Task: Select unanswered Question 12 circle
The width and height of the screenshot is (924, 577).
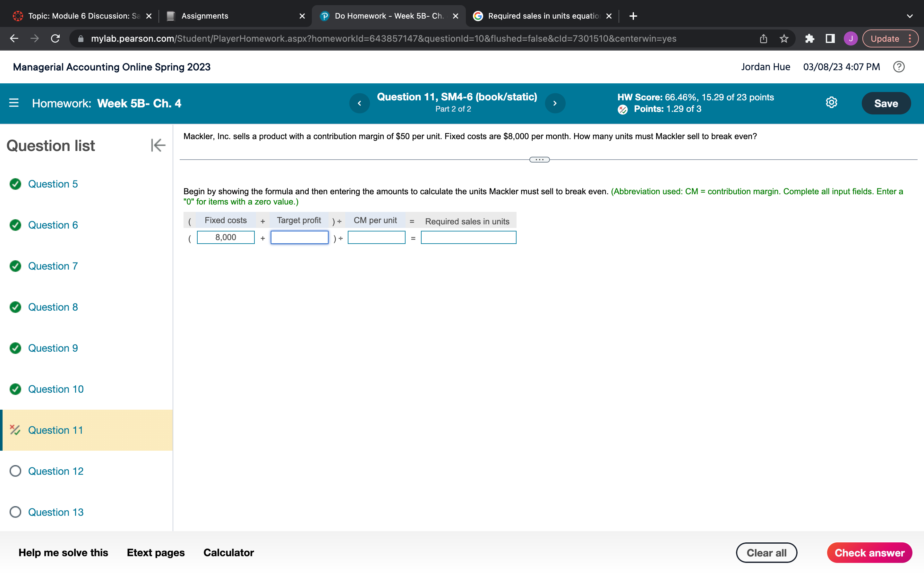Action: coord(15,471)
